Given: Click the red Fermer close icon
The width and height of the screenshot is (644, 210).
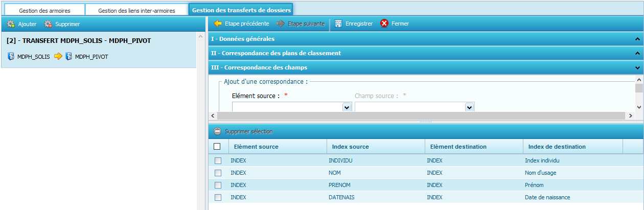Looking at the screenshot, I should 384,24.
